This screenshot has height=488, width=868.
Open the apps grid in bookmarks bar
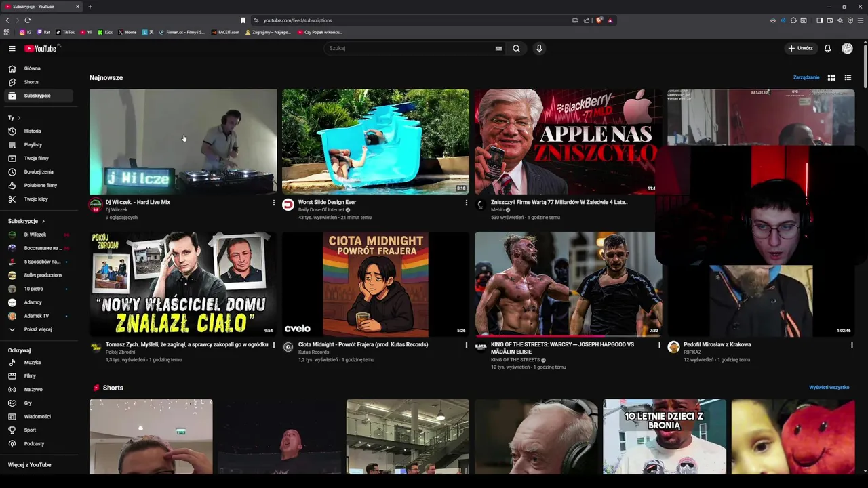(7, 32)
